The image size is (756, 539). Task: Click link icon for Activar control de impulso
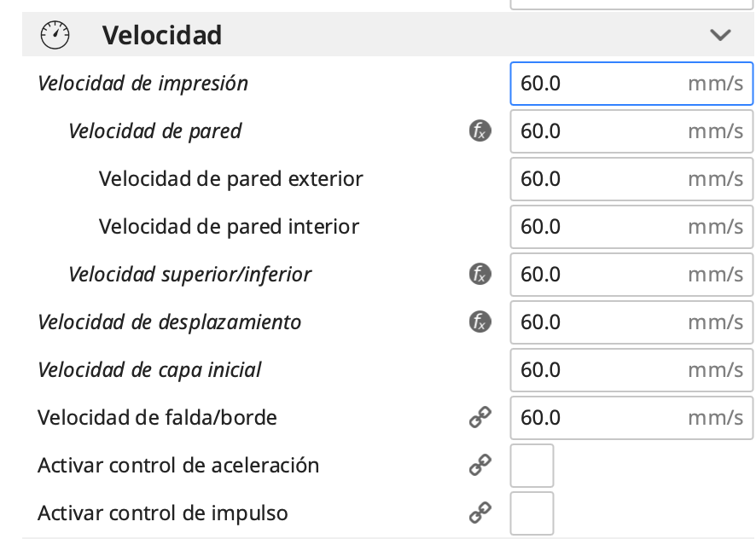[x=480, y=513]
